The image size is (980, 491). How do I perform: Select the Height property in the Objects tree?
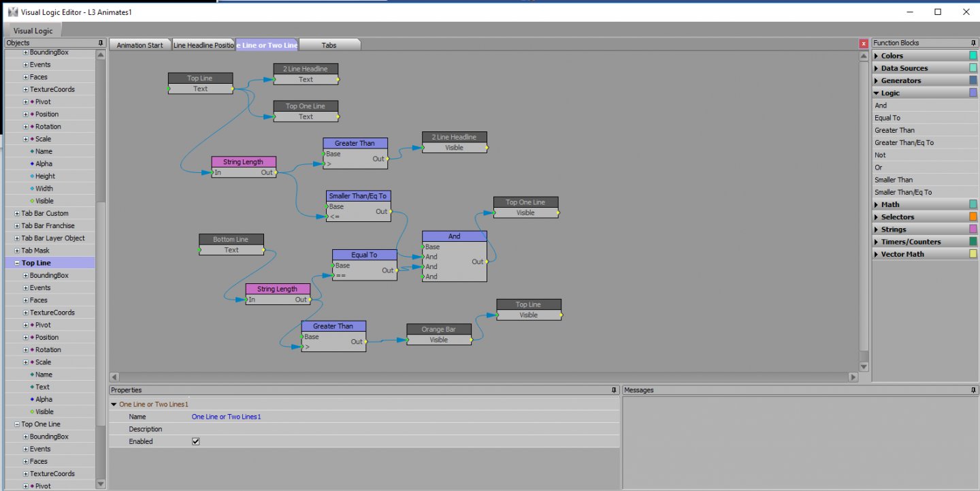click(45, 176)
